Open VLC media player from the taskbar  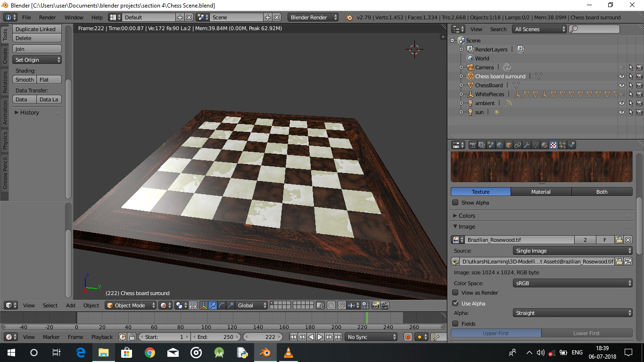288,352
